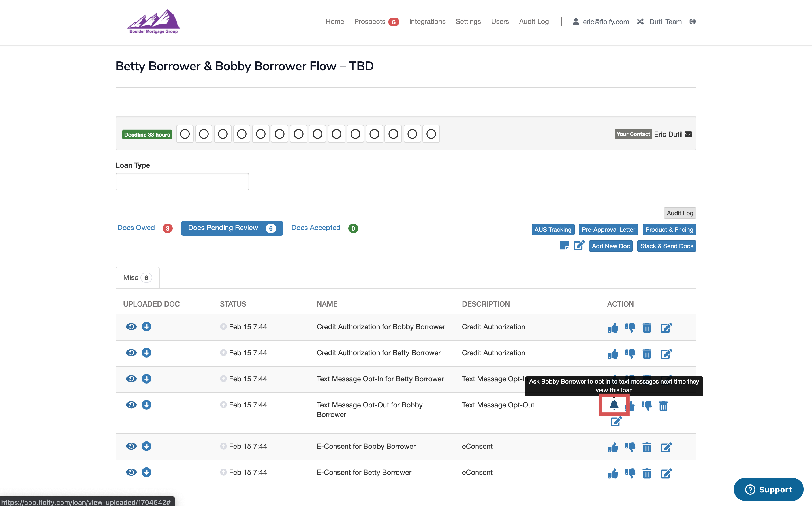Log out using the exit icon top right

693,22
